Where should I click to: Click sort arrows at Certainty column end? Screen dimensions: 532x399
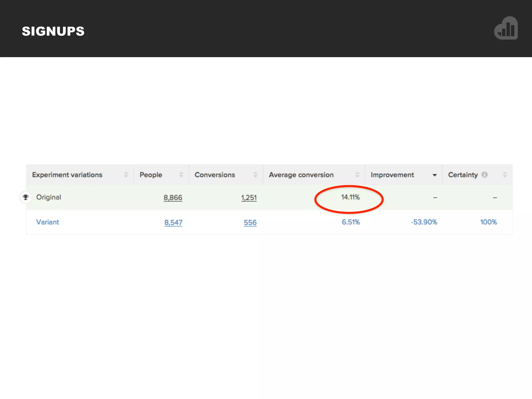[x=505, y=175]
